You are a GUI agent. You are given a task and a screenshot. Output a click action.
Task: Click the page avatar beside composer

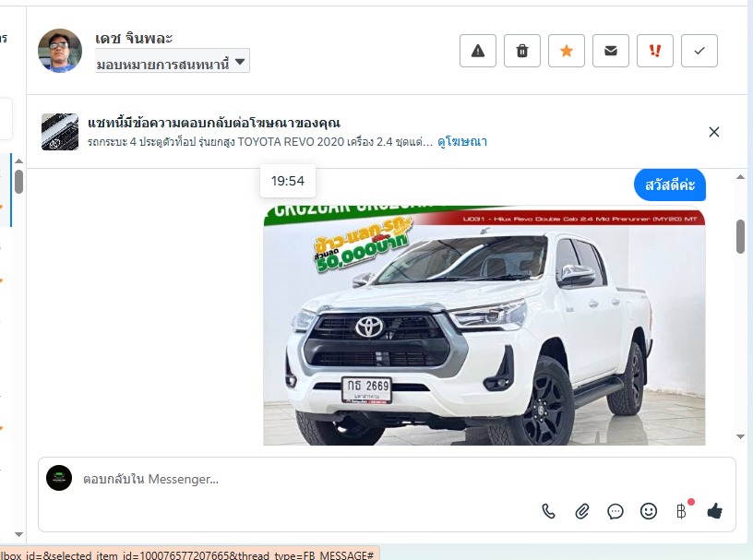(59, 478)
